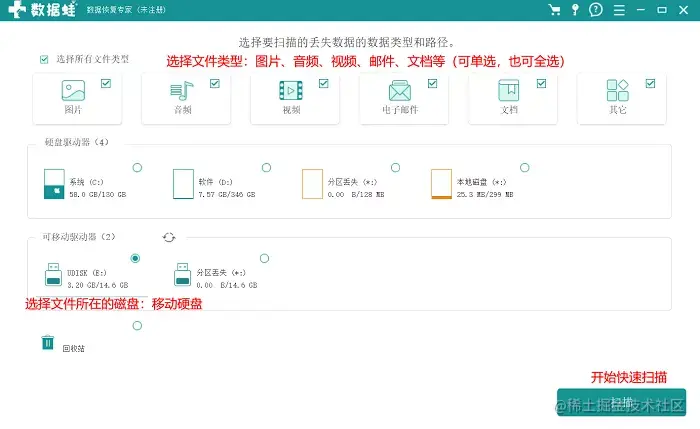Select the 系统 (C:) drive radio button
The height and width of the screenshot is (429, 700).
click(x=138, y=167)
